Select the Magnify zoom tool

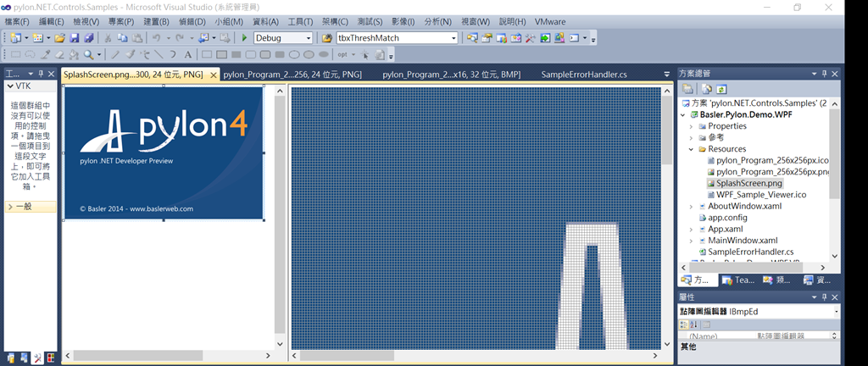(x=88, y=54)
